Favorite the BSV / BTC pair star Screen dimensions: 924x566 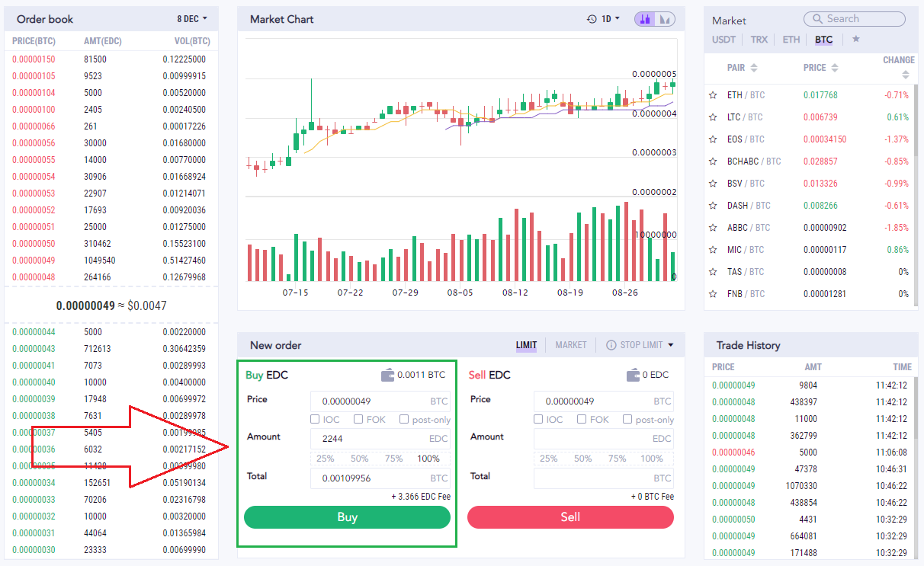point(713,184)
